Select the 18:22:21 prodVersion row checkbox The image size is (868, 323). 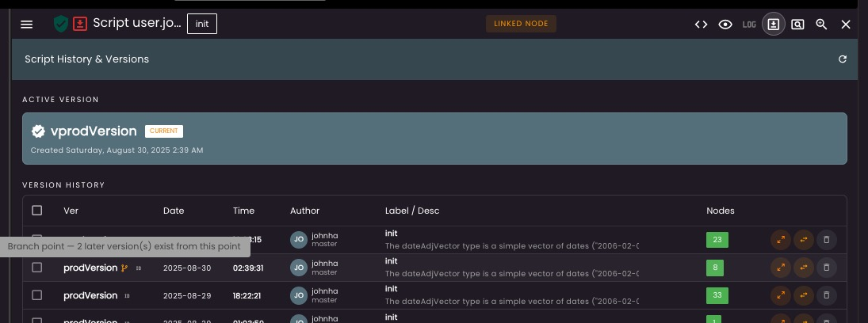coord(37,295)
